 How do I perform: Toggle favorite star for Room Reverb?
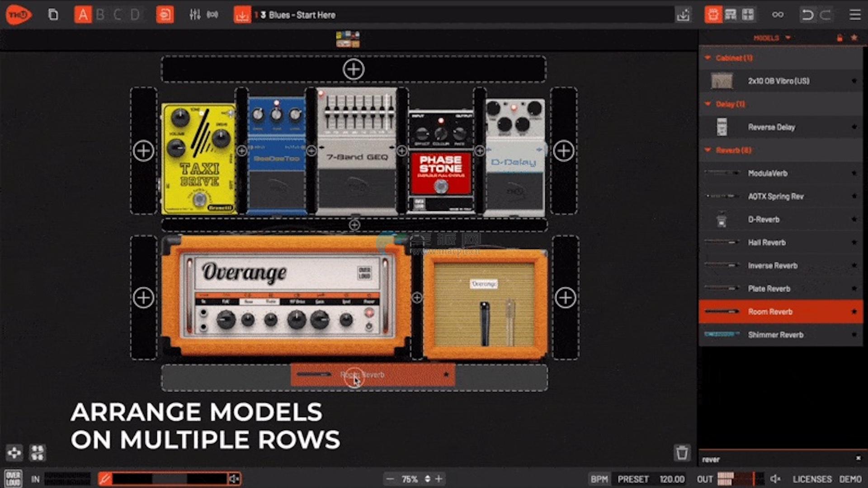[x=854, y=311]
